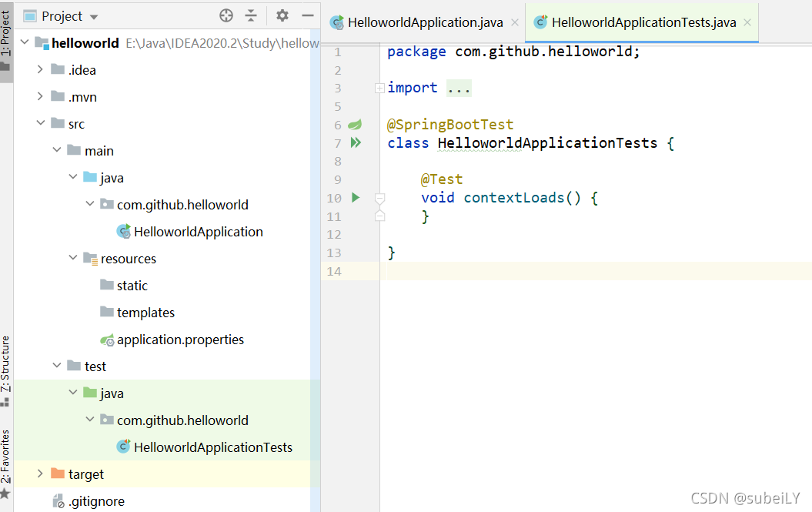
Task: Click the Project window icon in header
Action: click(30, 17)
